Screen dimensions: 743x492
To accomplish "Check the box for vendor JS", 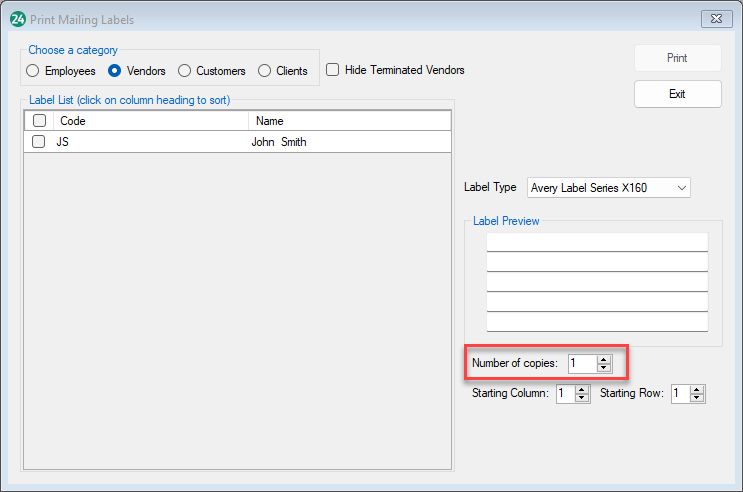I will [x=39, y=142].
